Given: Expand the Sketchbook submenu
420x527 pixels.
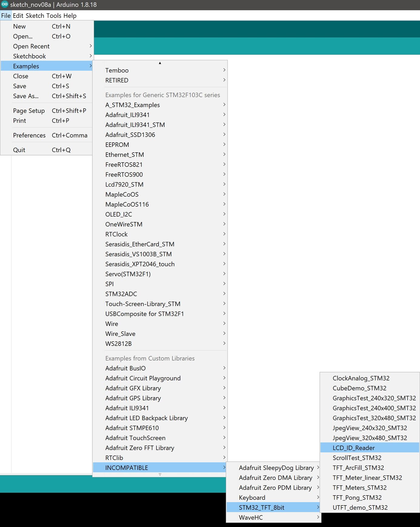Looking at the screenshot, I should pos(46,56).
